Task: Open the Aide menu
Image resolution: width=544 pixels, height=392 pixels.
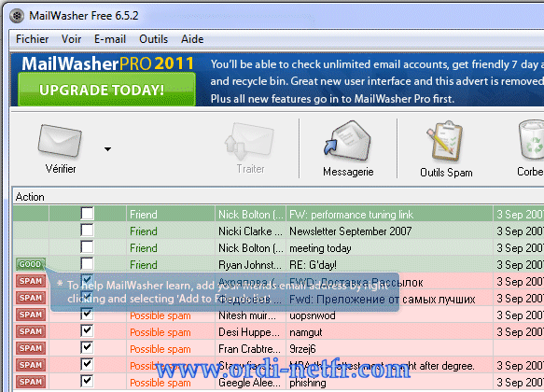Action: (x=192, y=39)
